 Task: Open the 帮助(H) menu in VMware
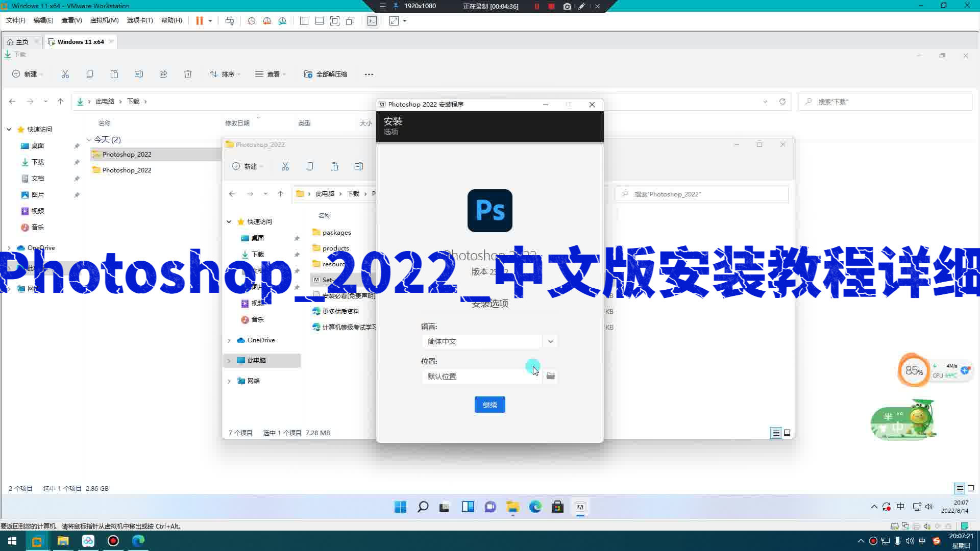(171, 20)
